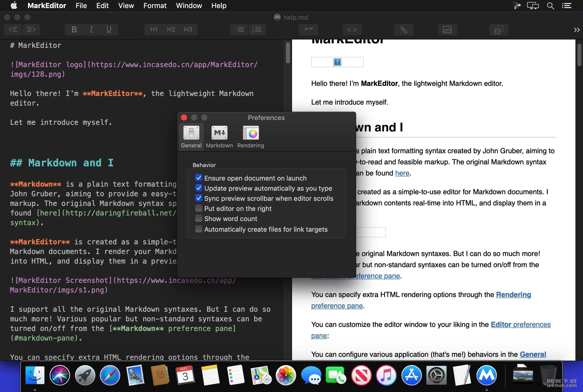Click the '## Markdown and I' heading in editor
Image resolution: width=583 pixels, height=392 pixels.
point(62,163)
